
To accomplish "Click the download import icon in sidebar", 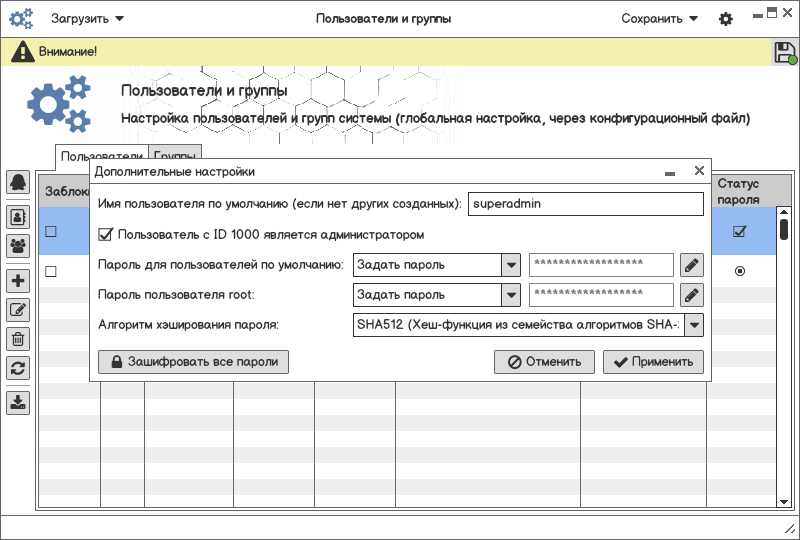I will (18, 403).
